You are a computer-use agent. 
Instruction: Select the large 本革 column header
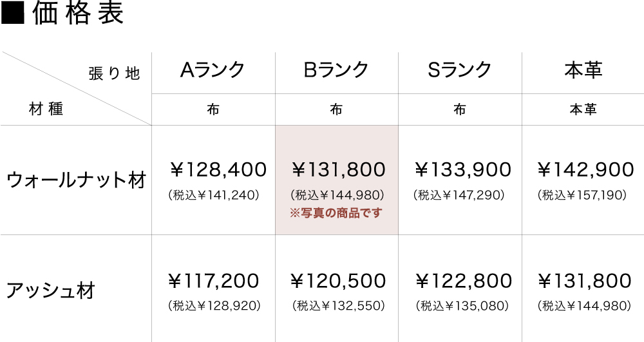coord(583,70)
